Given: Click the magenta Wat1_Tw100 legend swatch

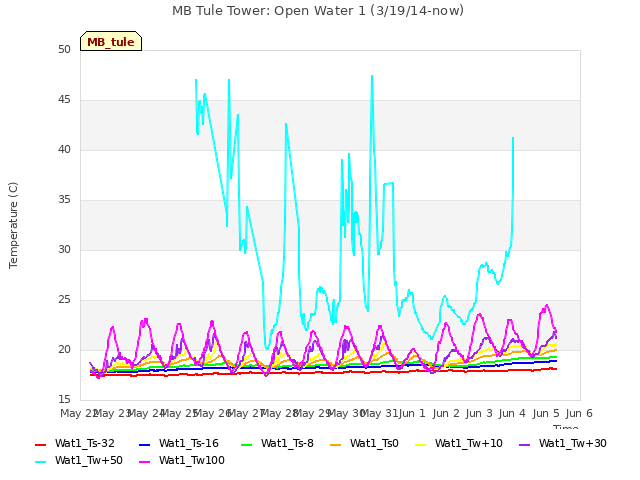Looking at the screenshot, I should [x=144, y=462].
